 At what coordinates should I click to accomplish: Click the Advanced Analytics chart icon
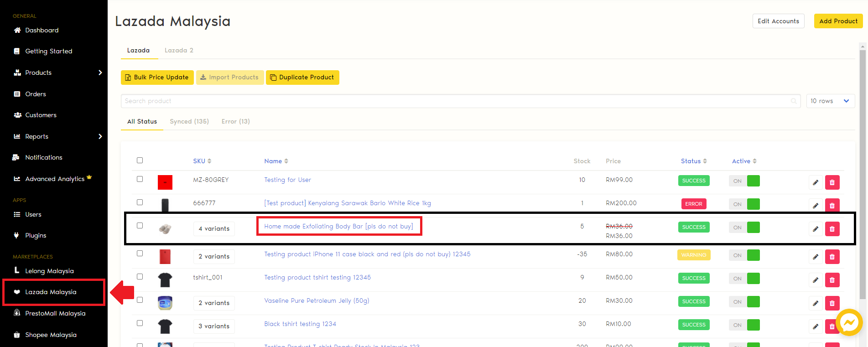tap(17, 179)
